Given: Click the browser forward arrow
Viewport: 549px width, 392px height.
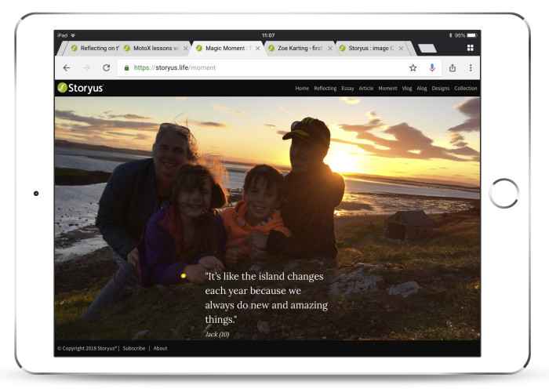Looking at the screenshot, I should (x=86, y=68).
